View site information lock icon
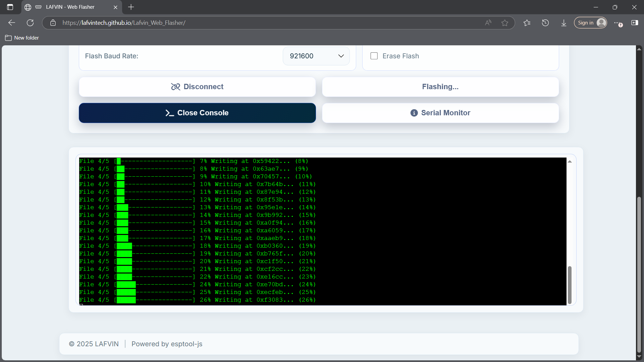The width and height of the screenshot is (644, 362). [x=53, y=23]
